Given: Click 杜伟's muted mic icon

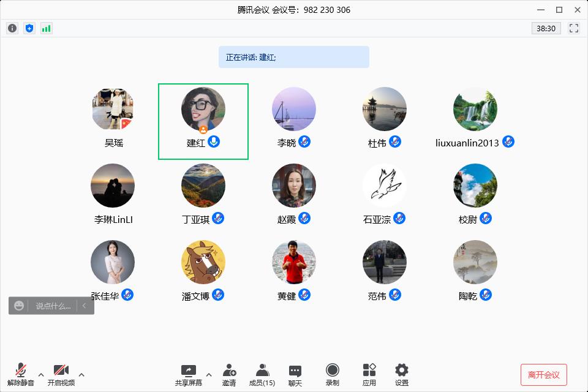Looking at the screenshot, I should (395, 142).
